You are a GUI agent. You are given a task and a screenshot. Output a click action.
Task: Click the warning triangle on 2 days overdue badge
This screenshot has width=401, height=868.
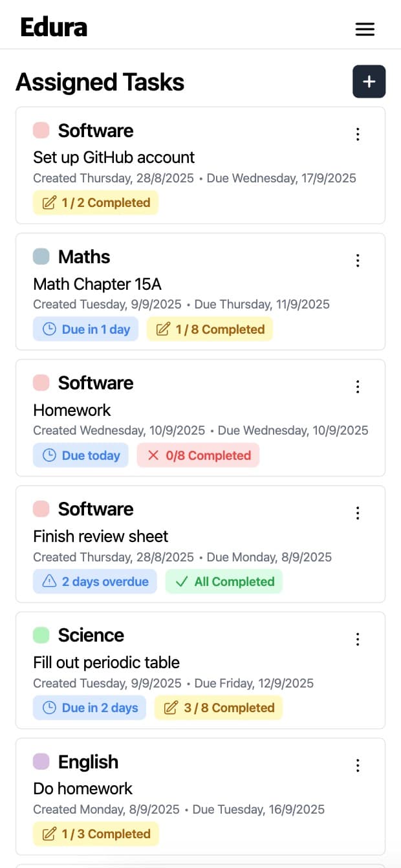[49, 581]
